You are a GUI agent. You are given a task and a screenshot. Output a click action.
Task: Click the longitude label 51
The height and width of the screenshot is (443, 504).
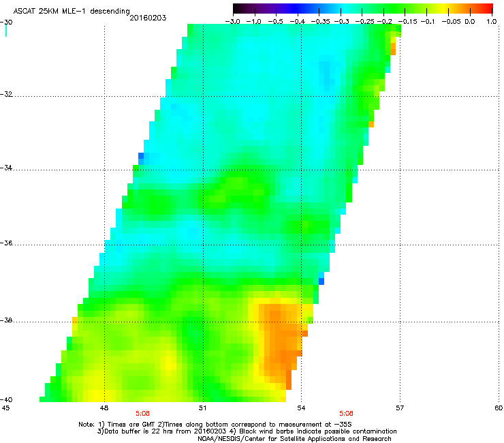click(202, 408)
